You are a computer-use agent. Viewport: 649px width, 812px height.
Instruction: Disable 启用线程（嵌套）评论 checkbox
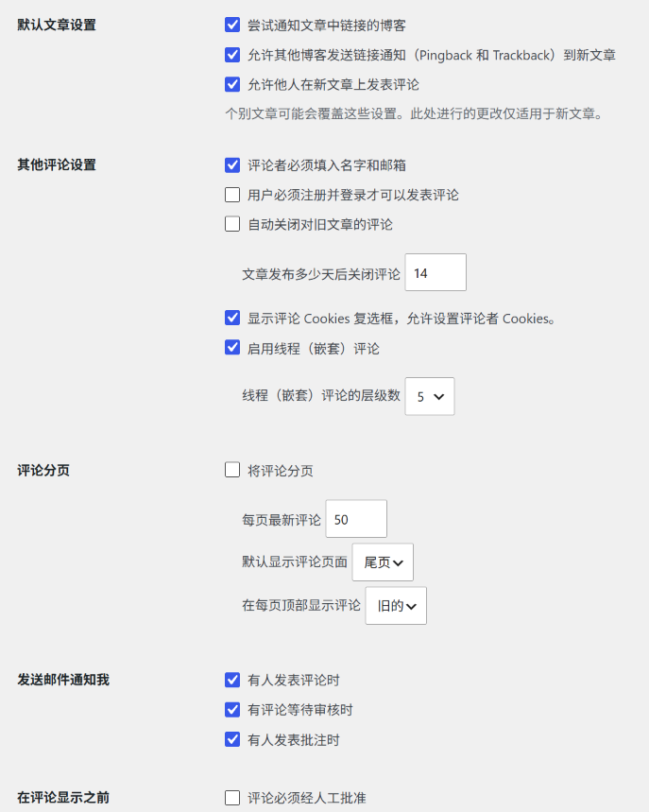point(232,348)
